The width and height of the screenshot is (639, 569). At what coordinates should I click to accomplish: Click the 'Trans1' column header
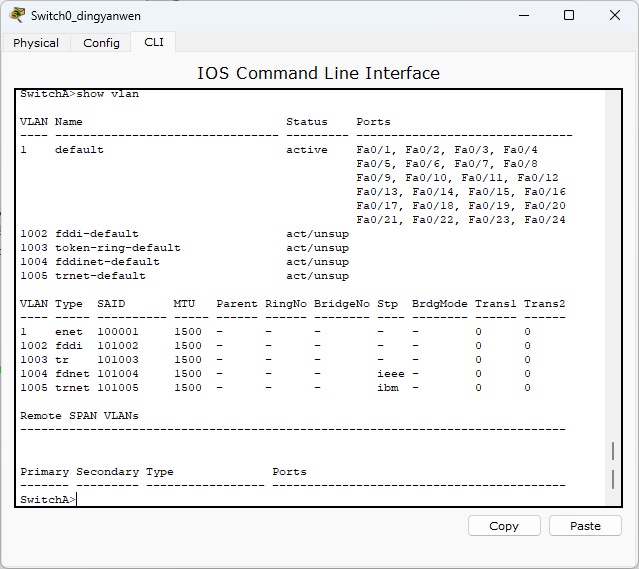(496, 304)
